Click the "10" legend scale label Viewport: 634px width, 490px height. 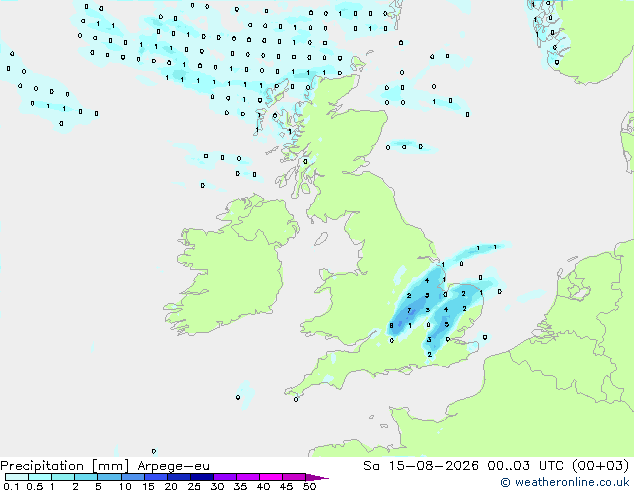tap(125, 486)
